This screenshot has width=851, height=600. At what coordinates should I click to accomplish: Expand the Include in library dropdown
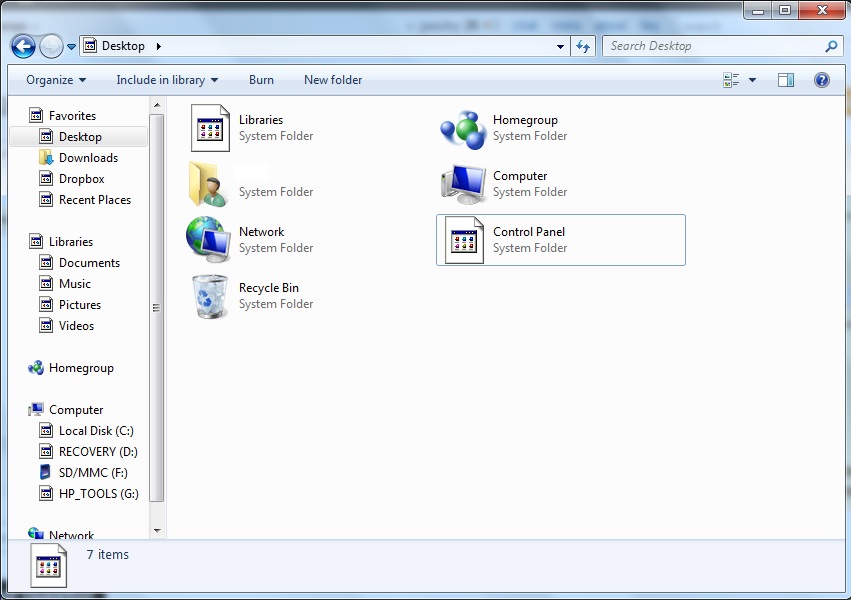[x=167, y=80]
